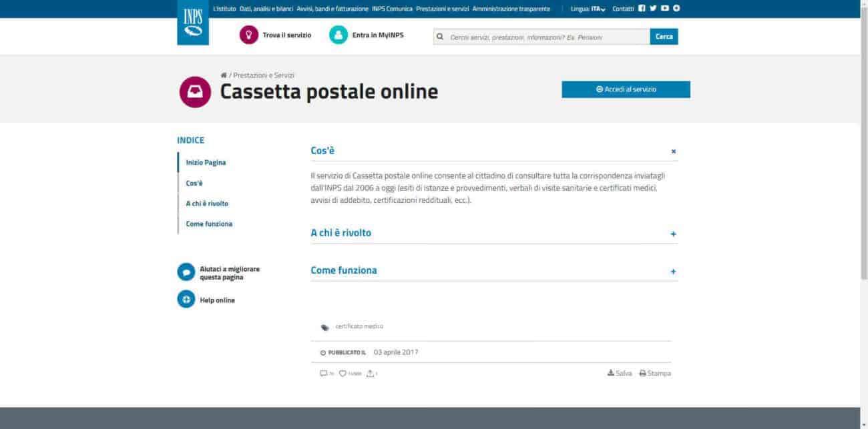868x429 pixels.
Task: Expand Come funziona with plus
Action: pyautogui.click(x=673, y=272)
